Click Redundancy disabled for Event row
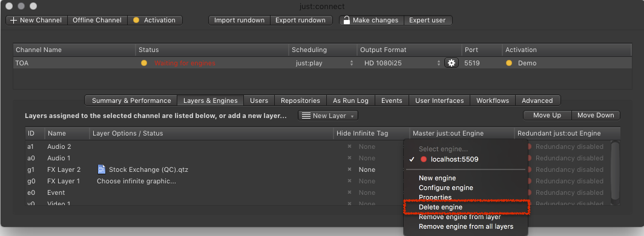The width and height of the screenshot is (644, 236). pyautogui.click(x=569, y=192)
